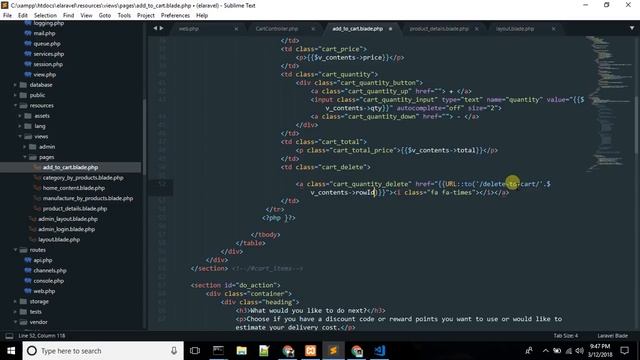Change Laravel Blade syntax selector
The height and width of the screenshot is (360, 640).
tap(612, 336)
